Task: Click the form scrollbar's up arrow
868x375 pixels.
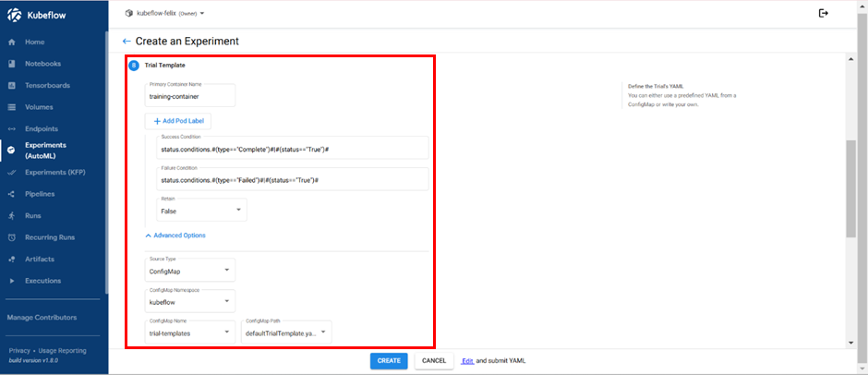Action: coord(850,58)
